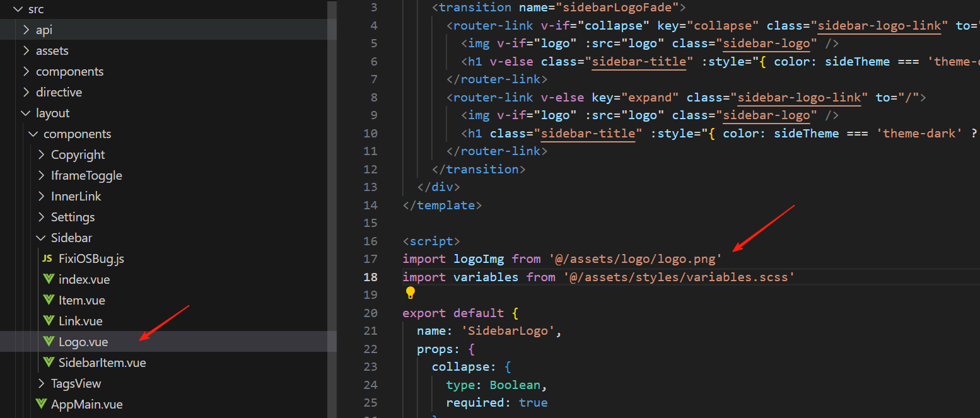
Task: Click line number 20 in the gutter
Action: (371, 313)
